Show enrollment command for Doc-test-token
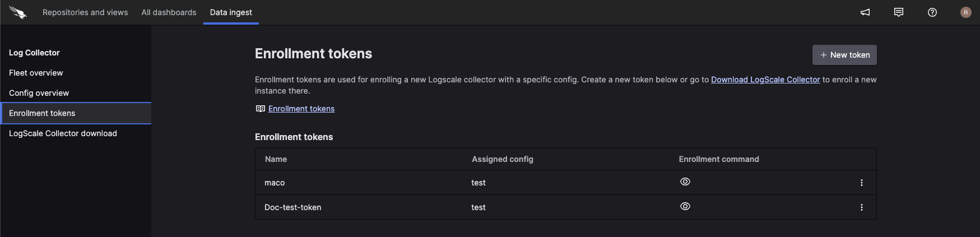 [685, 206]
